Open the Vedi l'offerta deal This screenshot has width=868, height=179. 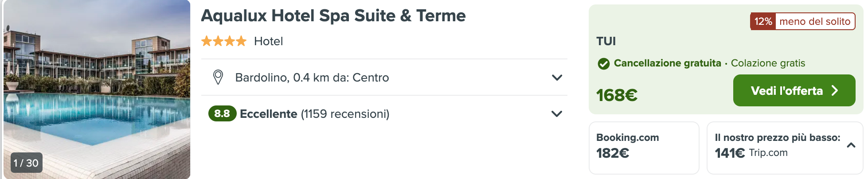pos(794,90)
